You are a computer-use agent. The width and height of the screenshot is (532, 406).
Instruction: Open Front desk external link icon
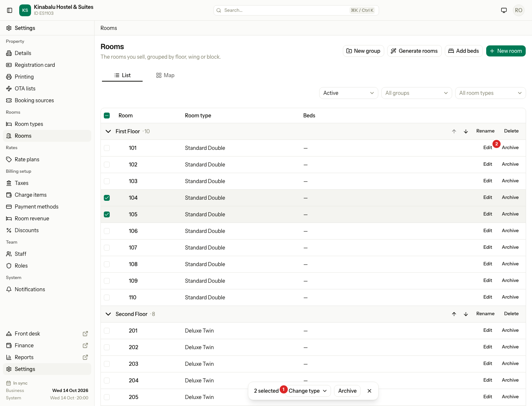click(85, 334)
